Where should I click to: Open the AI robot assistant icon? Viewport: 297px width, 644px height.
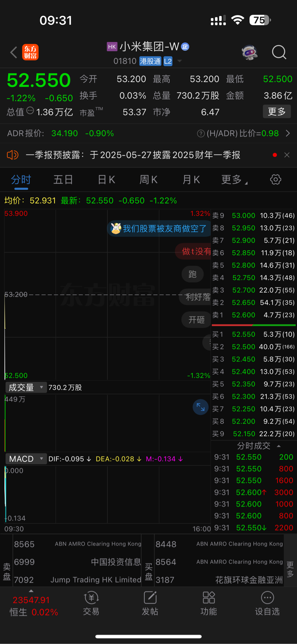pyautogui.click(x=249, y=52)
